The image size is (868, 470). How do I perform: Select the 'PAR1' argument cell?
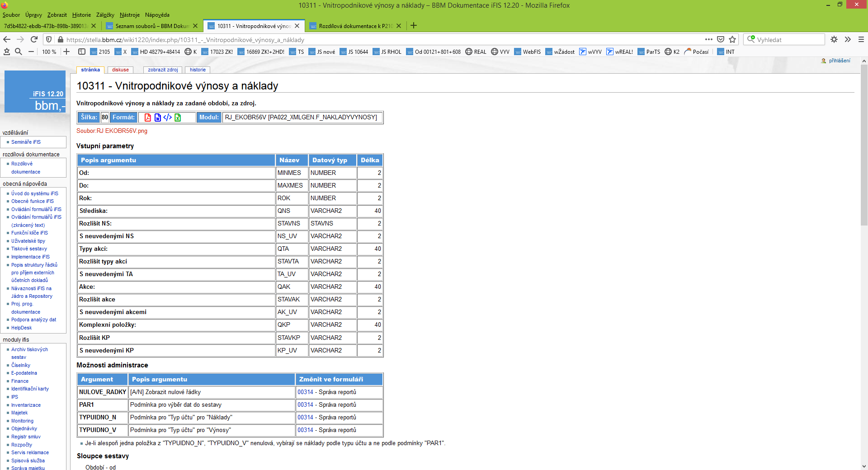[103, 405]
